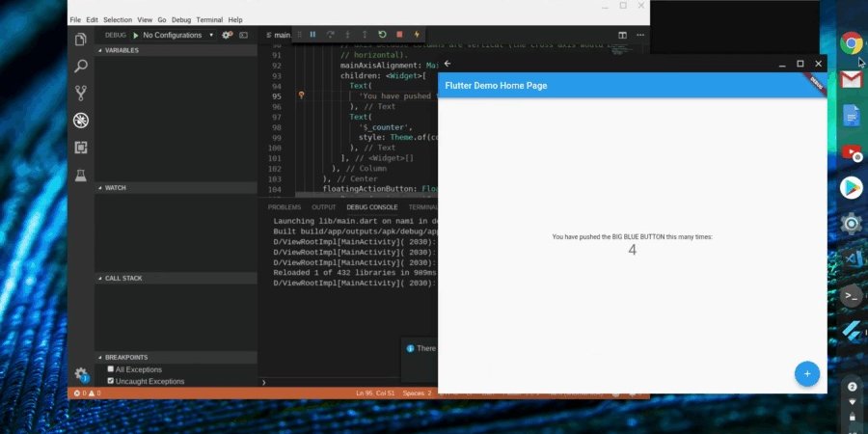Open the Explorer files icon in activity bar

coord(81,40)
